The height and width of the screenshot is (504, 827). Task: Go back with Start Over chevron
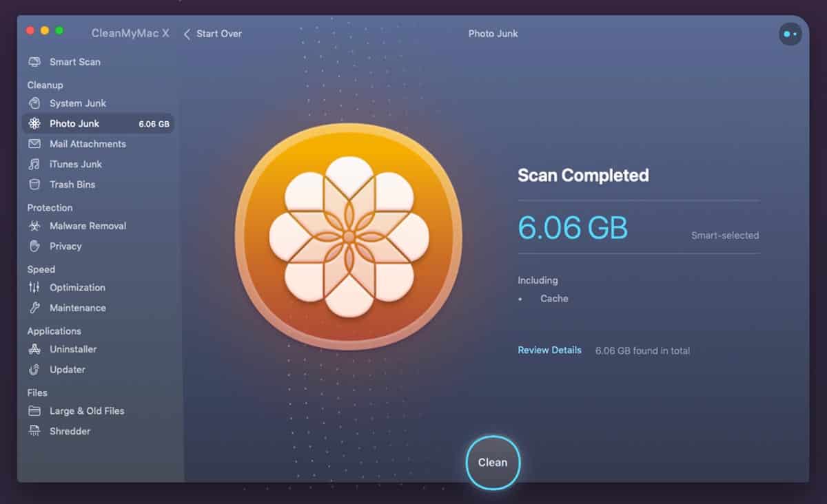pyautogui.click(x=187, y=34)
